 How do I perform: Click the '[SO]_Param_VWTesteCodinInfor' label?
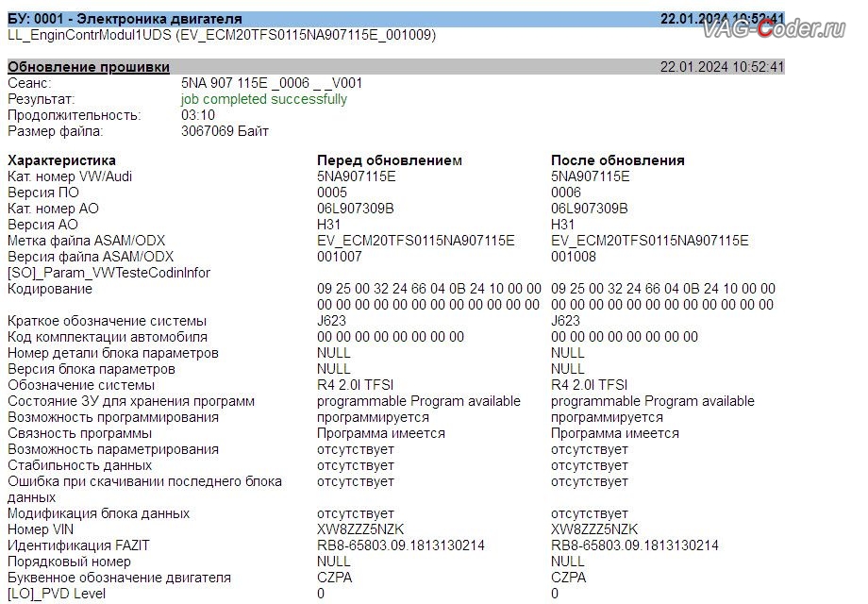point(109,273)
